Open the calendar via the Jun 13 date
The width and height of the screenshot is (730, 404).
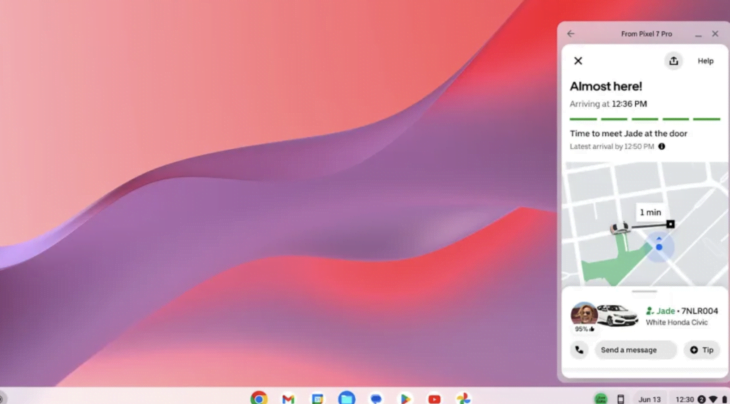649,399
